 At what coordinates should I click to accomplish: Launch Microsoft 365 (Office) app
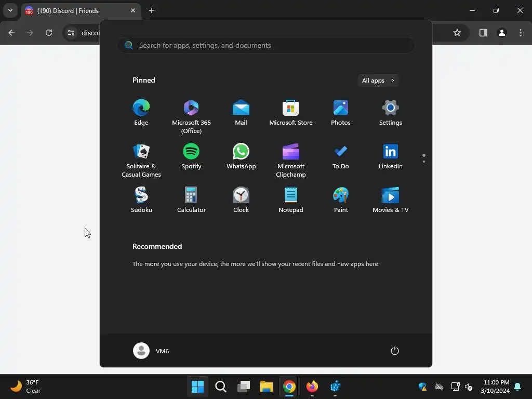click(x=191, y=117)
